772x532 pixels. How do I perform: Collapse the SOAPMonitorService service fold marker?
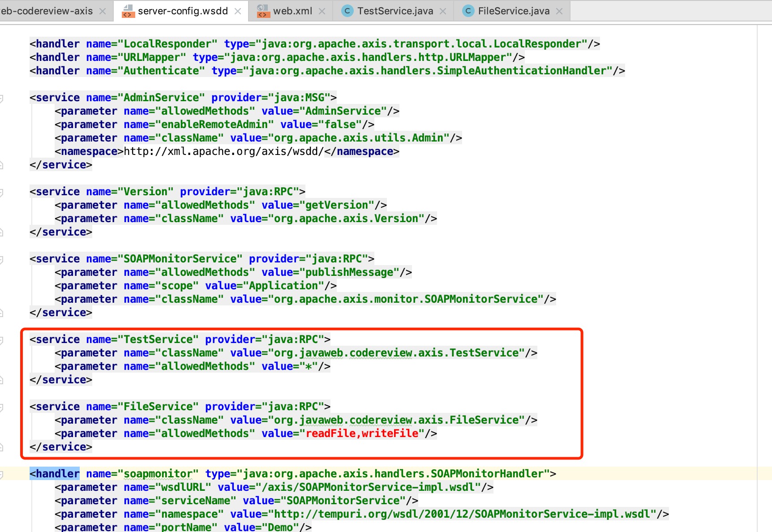(x=1, y=259)
